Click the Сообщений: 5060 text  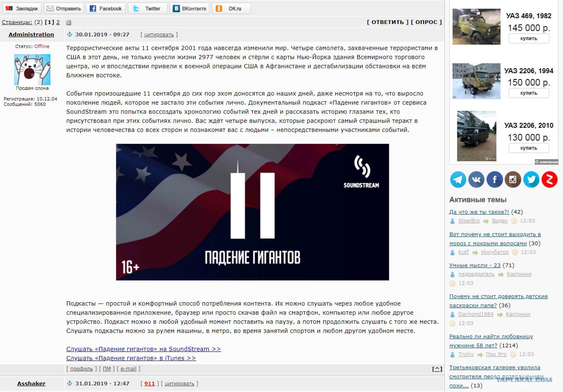click(x=25, y=104)
